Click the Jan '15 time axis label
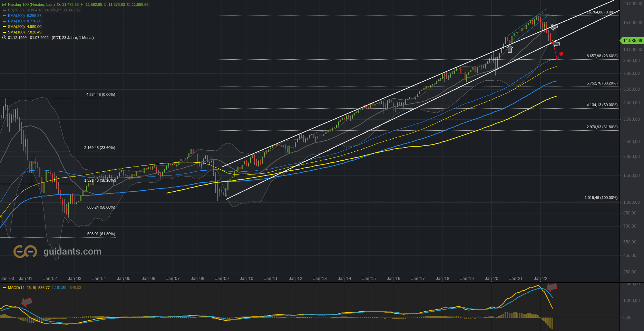Image resolution: width=644 pixels, height=331 pixels. [369, 279]
